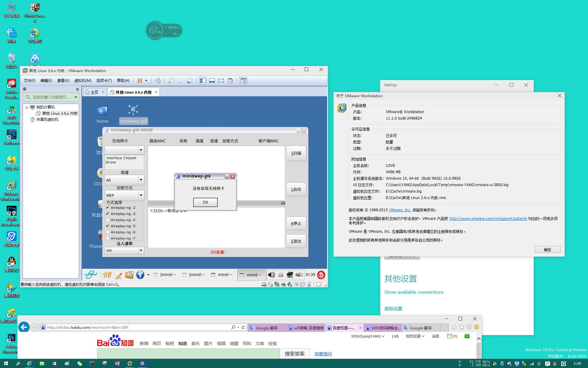Click the guest volume speaker icon
Viewport: 588px width, 368px height.
(x=271, y=275)
